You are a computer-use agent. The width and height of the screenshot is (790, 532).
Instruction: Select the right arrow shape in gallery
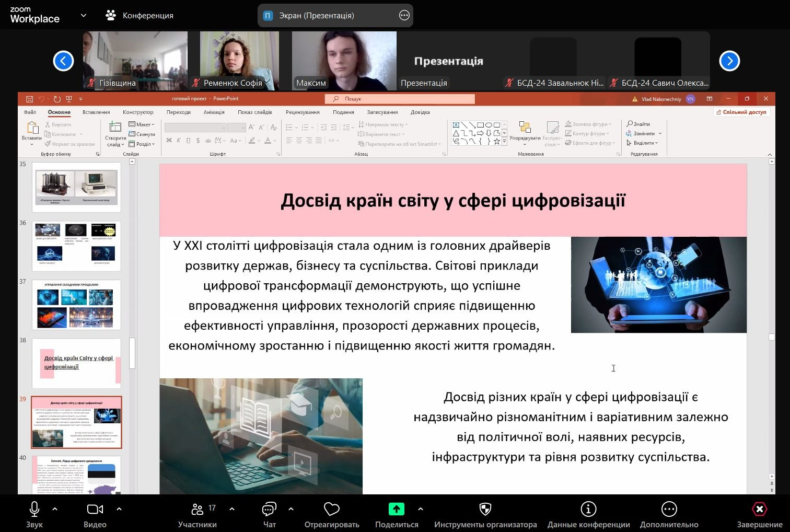480,133
